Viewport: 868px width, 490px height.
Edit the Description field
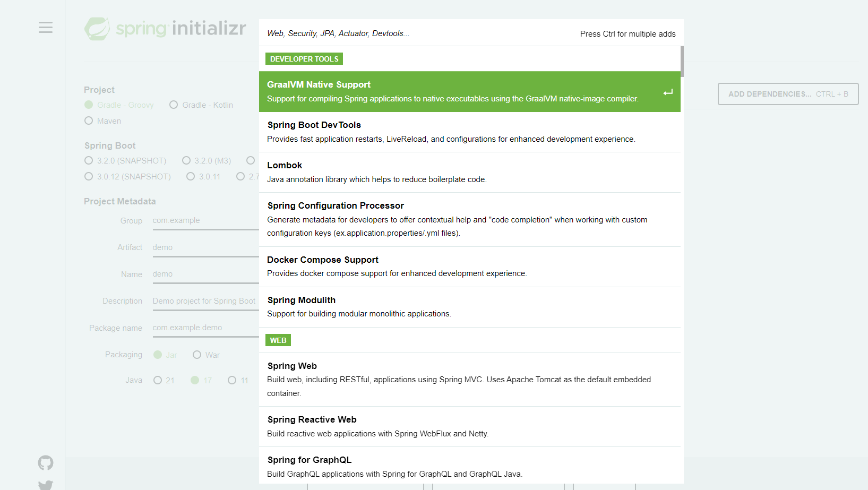coord(206,301)
